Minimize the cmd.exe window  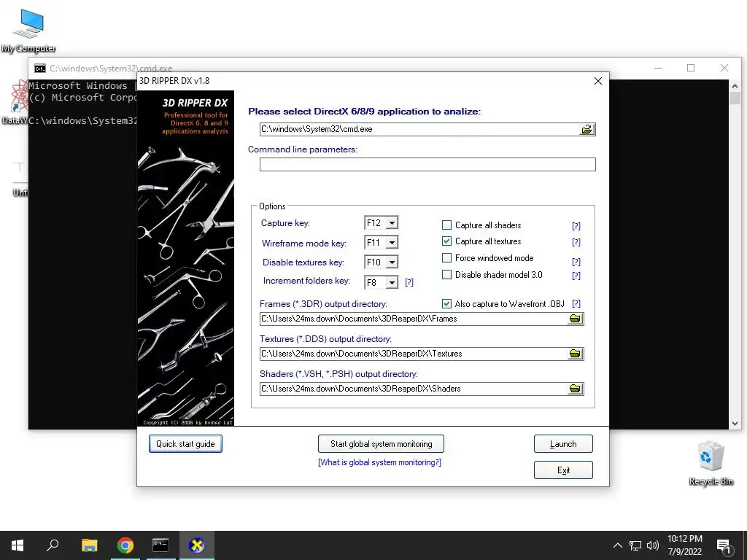pyautogui.click(x=658, y=68)
